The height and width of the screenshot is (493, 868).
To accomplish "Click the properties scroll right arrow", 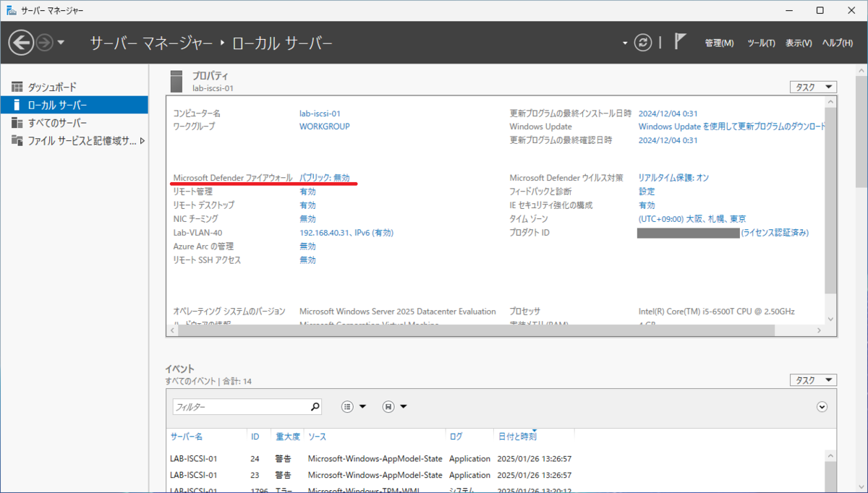I will coord(819,330).
